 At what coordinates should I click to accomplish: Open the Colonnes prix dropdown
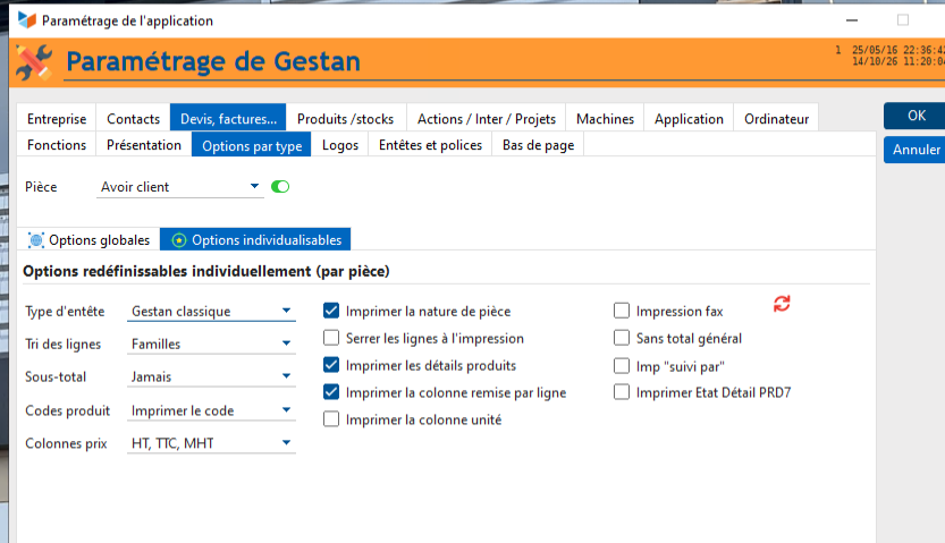click(211, 443)
